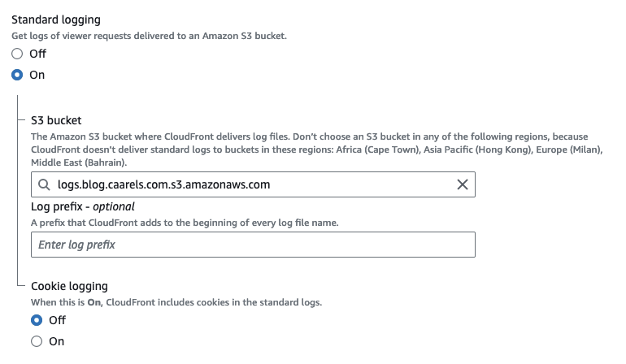Select the Cookie logging Off radio button
626x364 pixels.
coord(37,320)
